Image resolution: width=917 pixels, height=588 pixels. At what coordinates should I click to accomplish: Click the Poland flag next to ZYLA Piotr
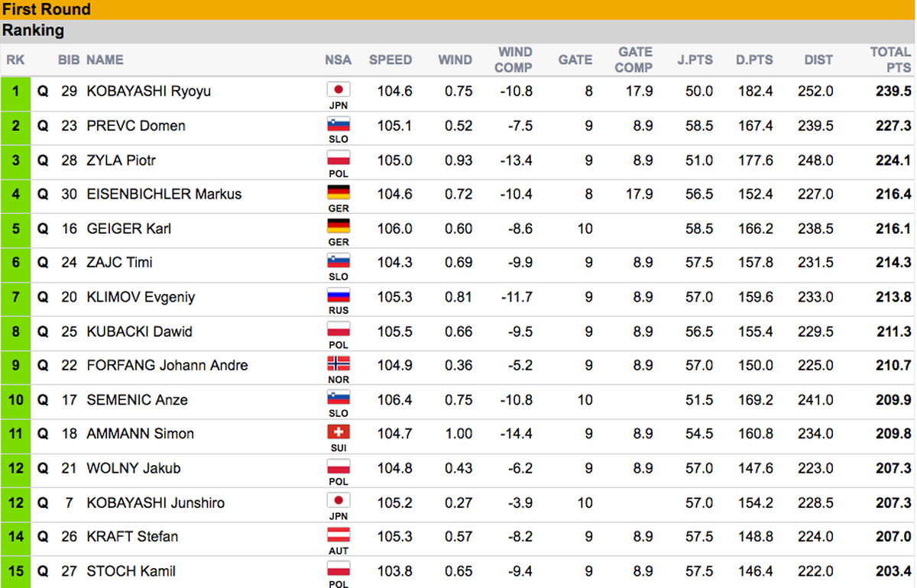[x=338, y=157]
